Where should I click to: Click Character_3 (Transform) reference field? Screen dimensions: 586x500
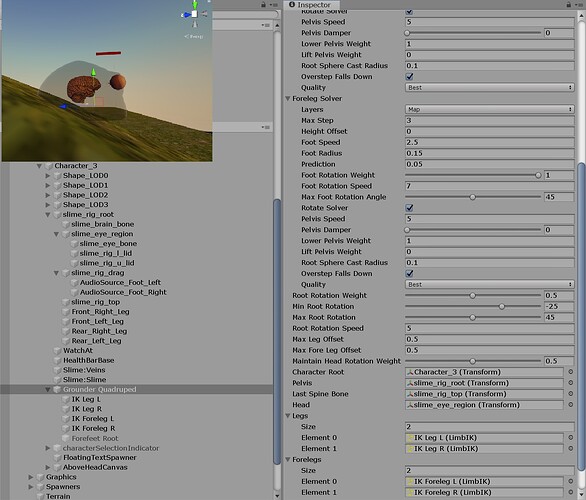[x=484, y=372]
